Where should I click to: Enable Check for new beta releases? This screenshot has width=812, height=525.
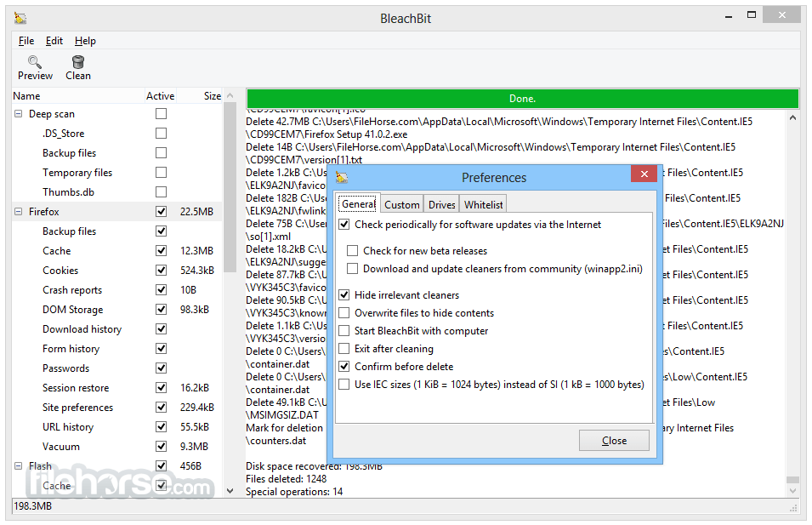(352, 251)
